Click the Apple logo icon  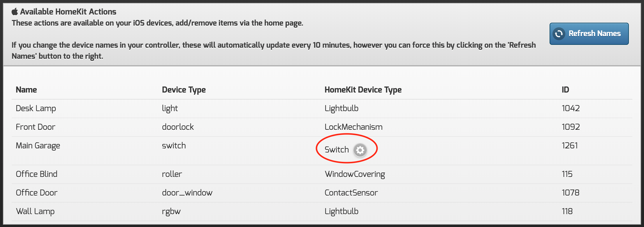15,12
